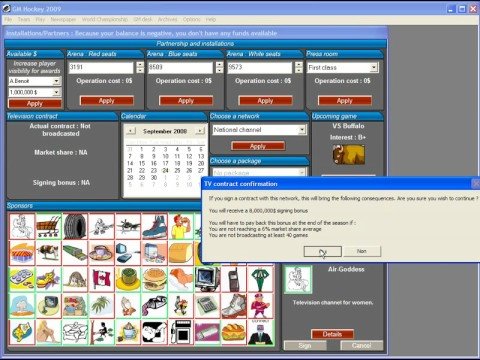The height and width of the screenshot is (360, 480).
Task: Open the Team menu
Action: point(24,20)
